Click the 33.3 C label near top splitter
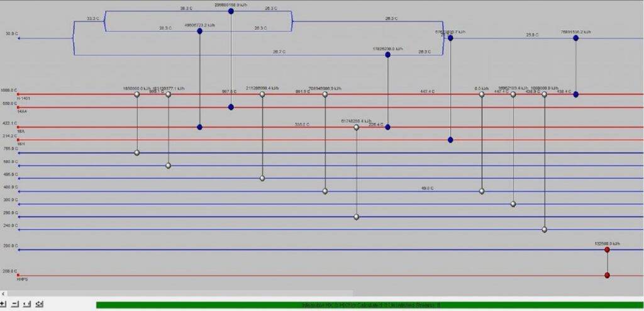This screenshot has height=311, width=644. [93, 18]
